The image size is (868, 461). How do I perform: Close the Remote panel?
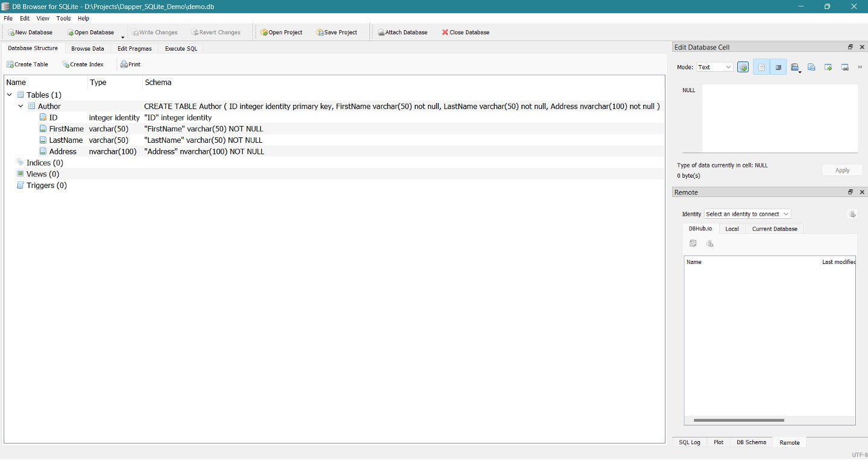(862, 192)
